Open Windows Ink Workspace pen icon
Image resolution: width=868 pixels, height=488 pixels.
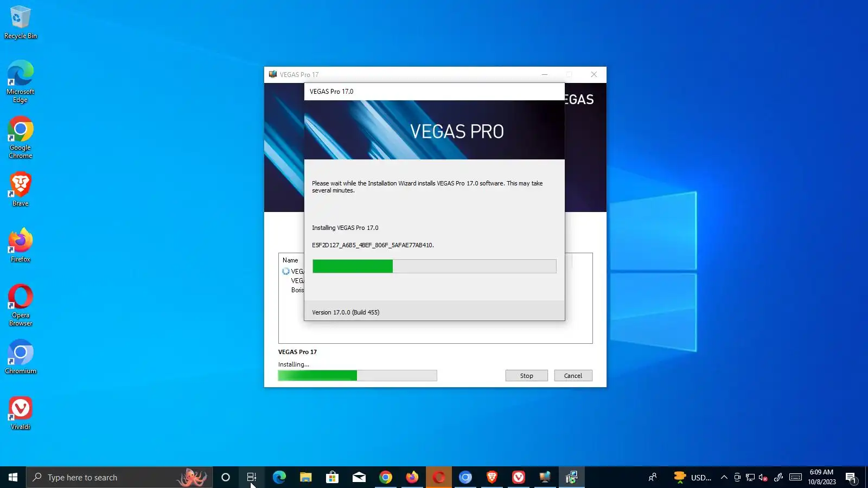click(x=778, y=477)
